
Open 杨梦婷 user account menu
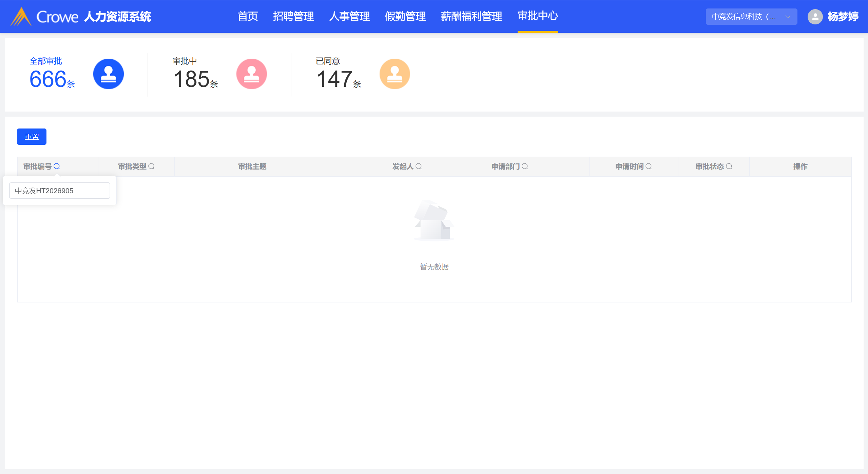(843, 17)
